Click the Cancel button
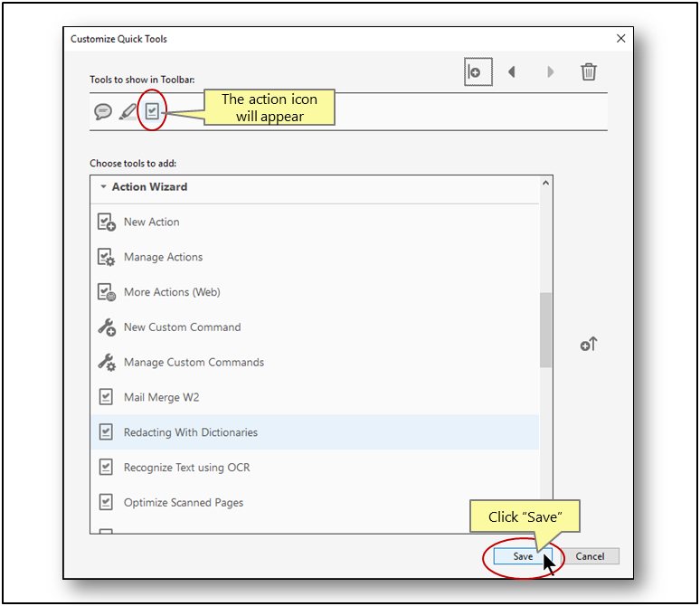This screenshot has height=606, width=700. tap(590, 556)
